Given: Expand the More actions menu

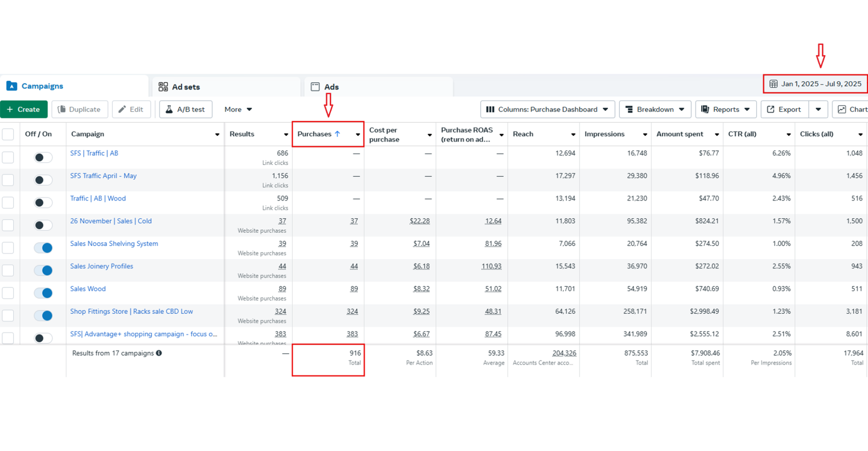Looking at the screenshot, I should pyautogui.click(x=238, y=109).
